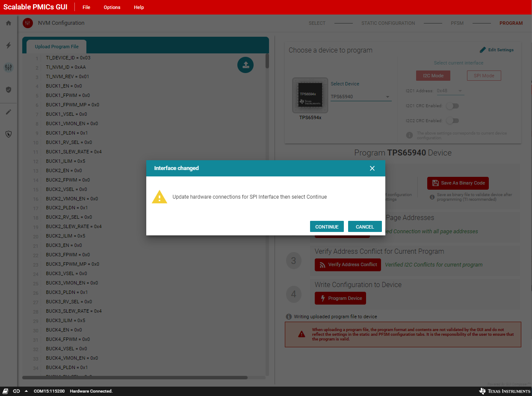Expand the I2C1 Address dropdown

point(450,91)
